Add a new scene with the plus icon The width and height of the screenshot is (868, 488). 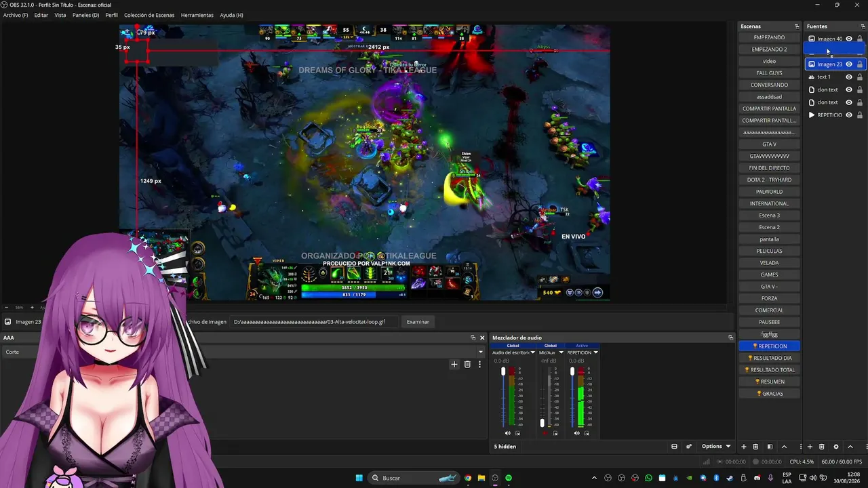pyautogui.click(x=744, y=447)
